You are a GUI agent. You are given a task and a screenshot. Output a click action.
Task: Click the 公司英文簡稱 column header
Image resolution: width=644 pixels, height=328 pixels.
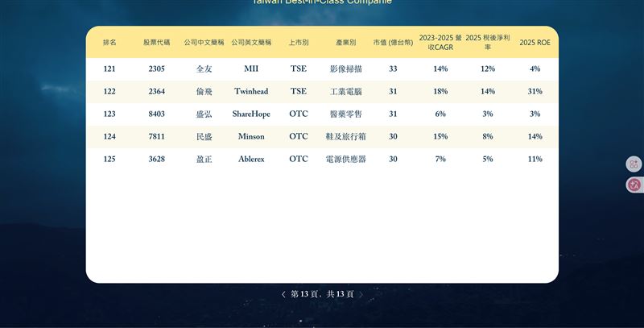[251, 43]
